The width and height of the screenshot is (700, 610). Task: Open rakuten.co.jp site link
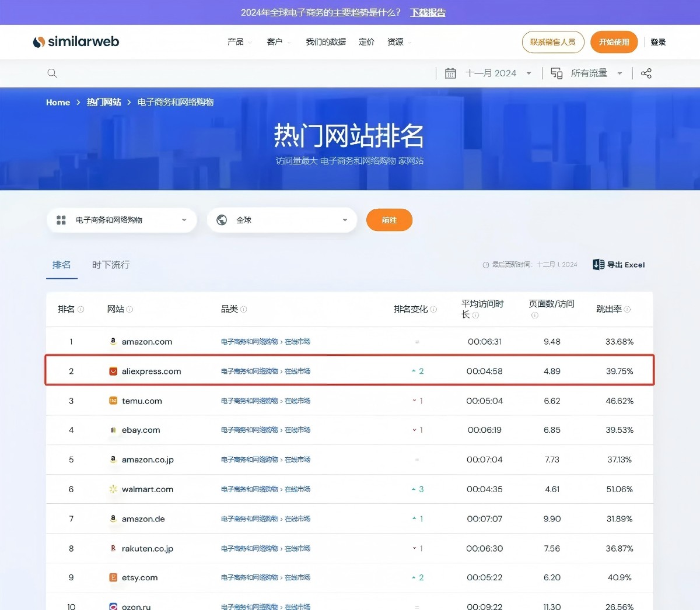click(148, 548)
